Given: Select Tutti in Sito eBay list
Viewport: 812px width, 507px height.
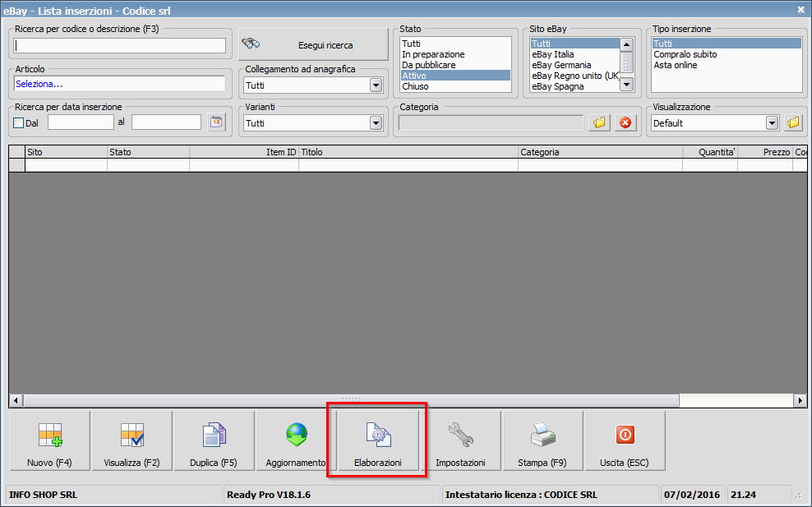Looking at the screenshot, I should pyautogui.click(x=574, y=44).
